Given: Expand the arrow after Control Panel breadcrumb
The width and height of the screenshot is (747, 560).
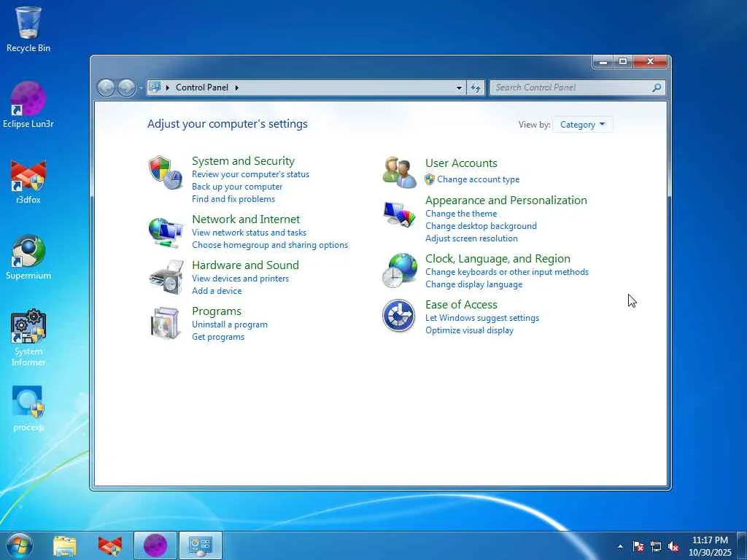Looking at the screenshot, I should 237,87.
